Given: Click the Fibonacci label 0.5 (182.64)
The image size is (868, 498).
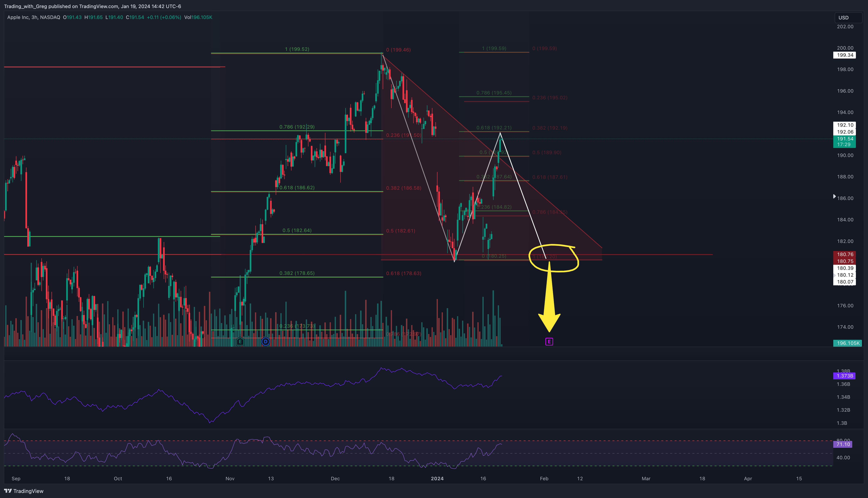Looking at the screenshot, I should (297, 230).
